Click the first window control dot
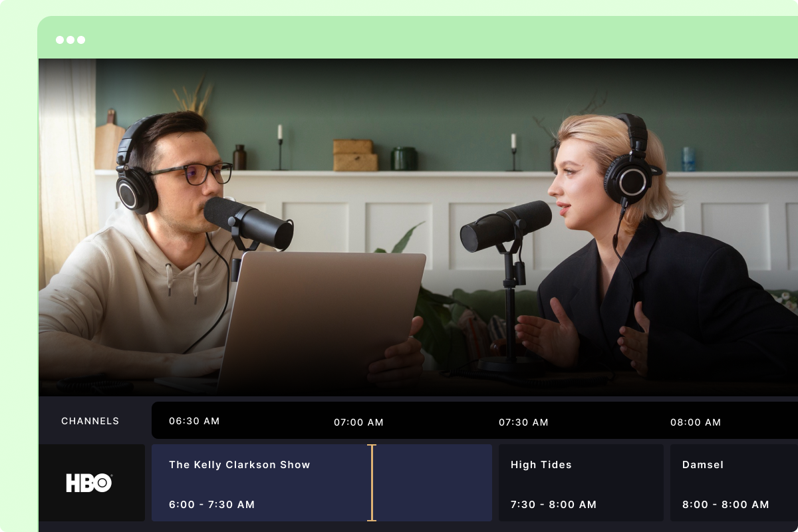Screen dimensions: 798x532 pos(60,39)
